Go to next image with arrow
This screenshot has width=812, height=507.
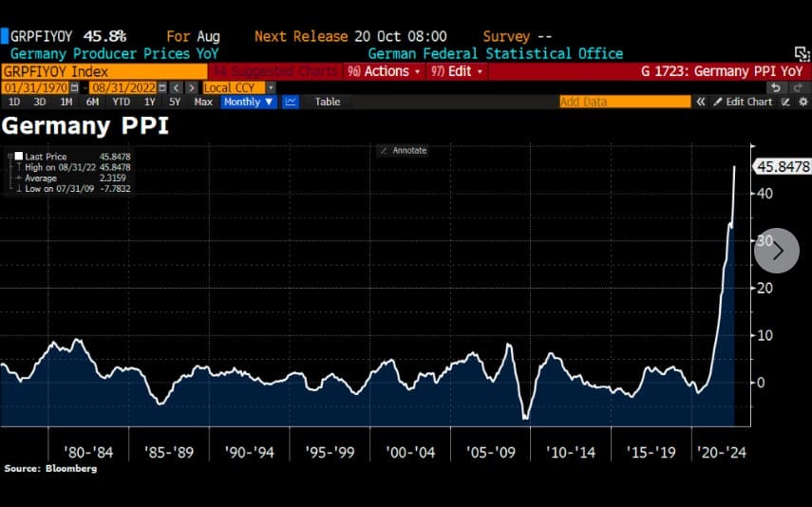click(777, 251)
